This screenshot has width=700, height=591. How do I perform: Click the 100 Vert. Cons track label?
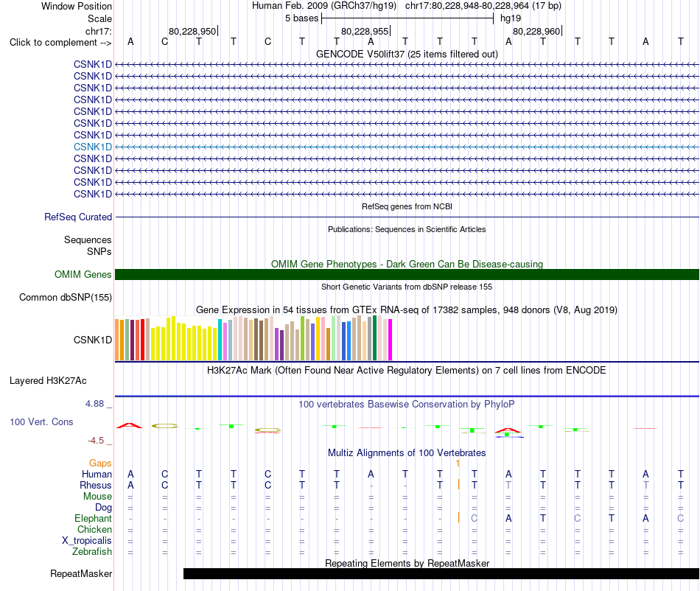point(41,422)
